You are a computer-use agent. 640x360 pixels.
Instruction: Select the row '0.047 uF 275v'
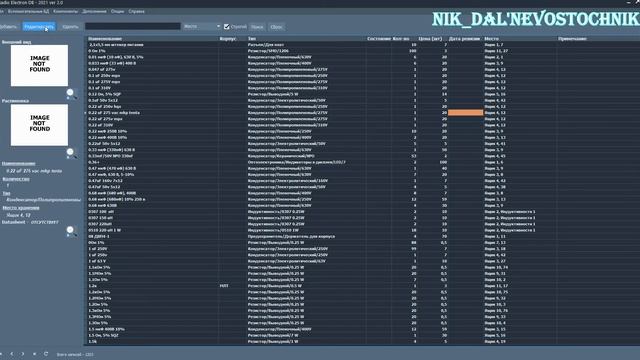point(362,69)
